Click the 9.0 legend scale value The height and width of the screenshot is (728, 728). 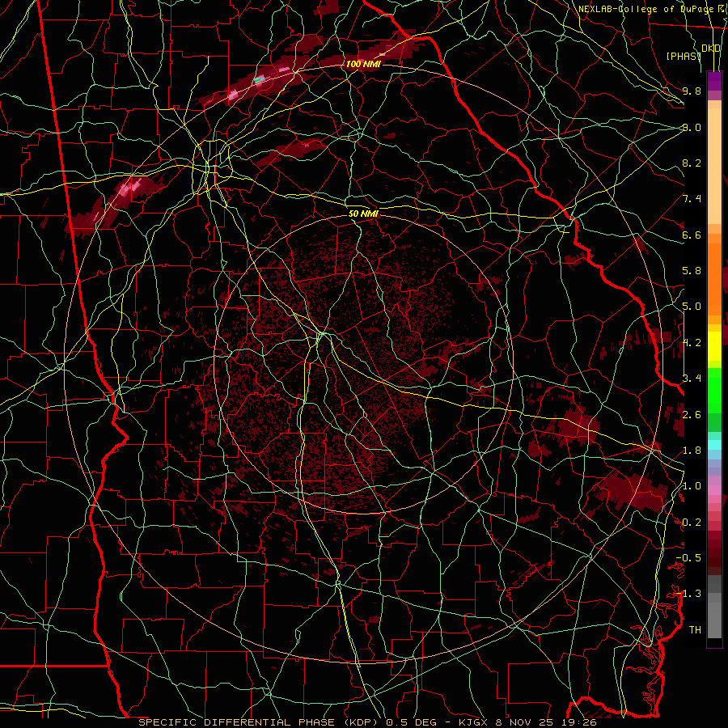(692, 127)
